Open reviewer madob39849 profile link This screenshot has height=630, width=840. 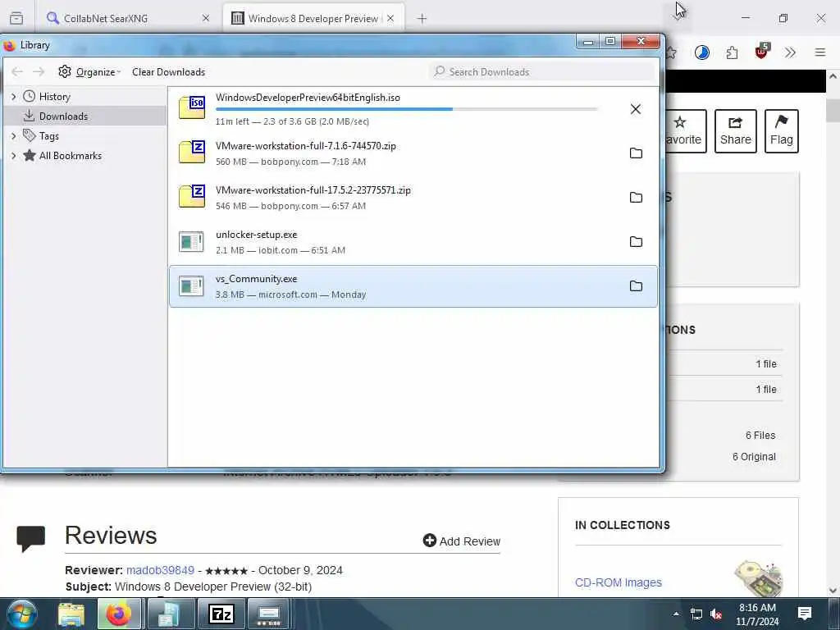tap(160, 571)
